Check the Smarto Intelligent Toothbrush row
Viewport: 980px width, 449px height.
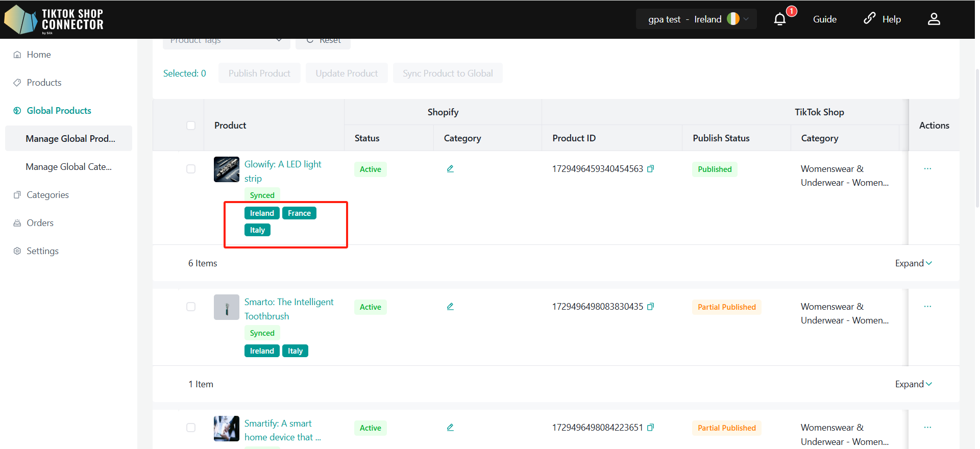click(x=191, y=307)
